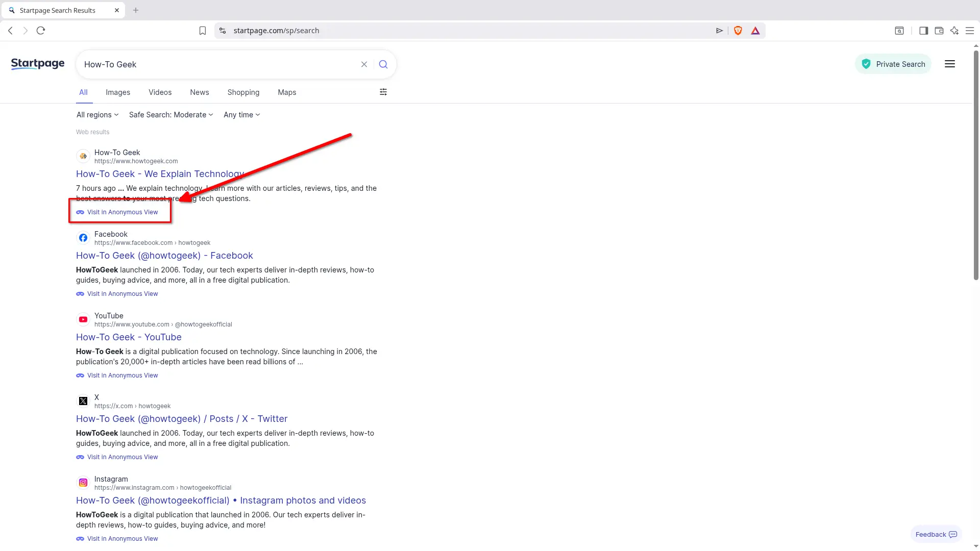Viewport: 980px width, 551px height.
Task: Click the Facebook favicon on the result
Action: pos(83,238)
